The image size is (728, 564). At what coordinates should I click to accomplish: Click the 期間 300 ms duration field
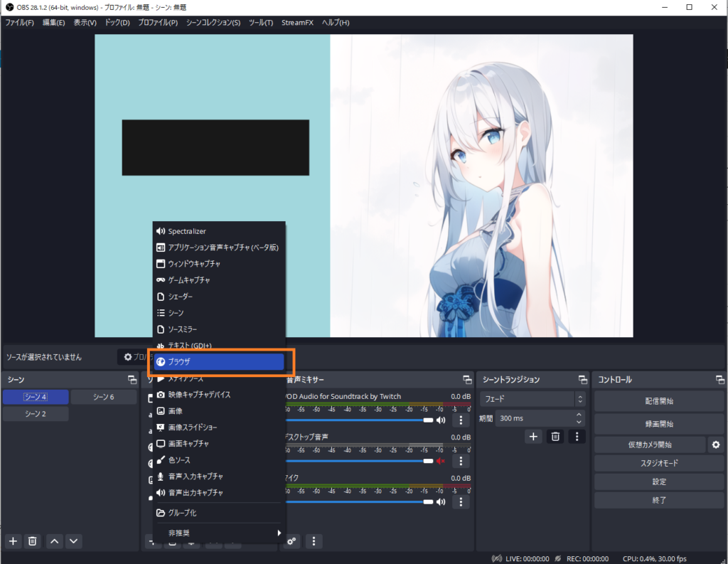540,419
